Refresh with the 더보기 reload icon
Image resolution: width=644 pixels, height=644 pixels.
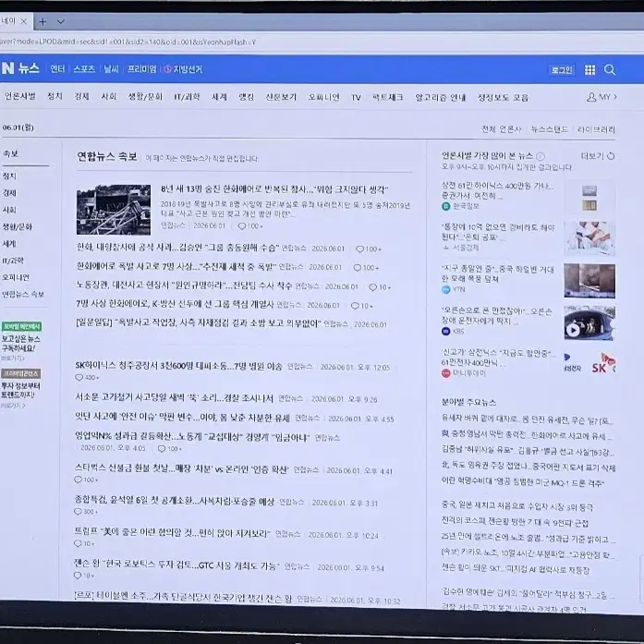(x=611, y=156)
